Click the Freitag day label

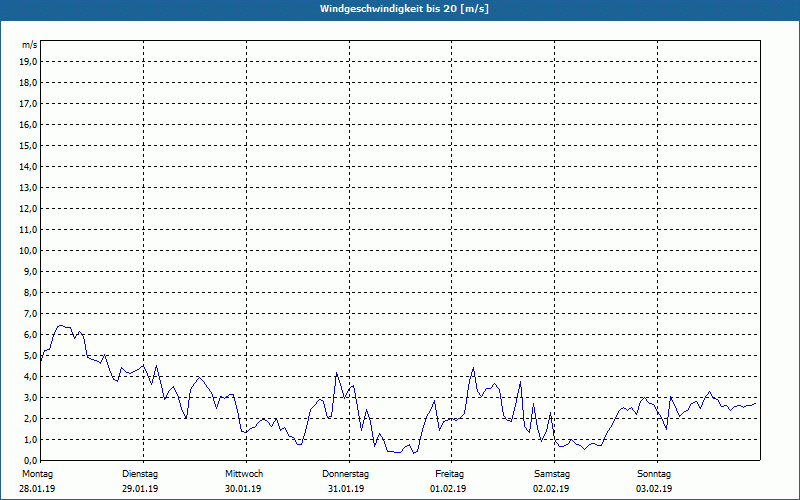pyautogui.click(x=449, y=474)
